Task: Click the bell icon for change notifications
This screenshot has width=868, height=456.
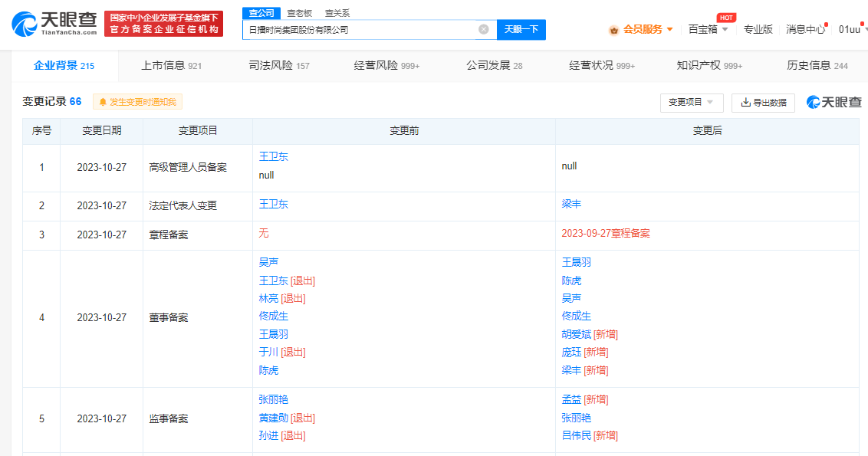Action: coord(103,102)
